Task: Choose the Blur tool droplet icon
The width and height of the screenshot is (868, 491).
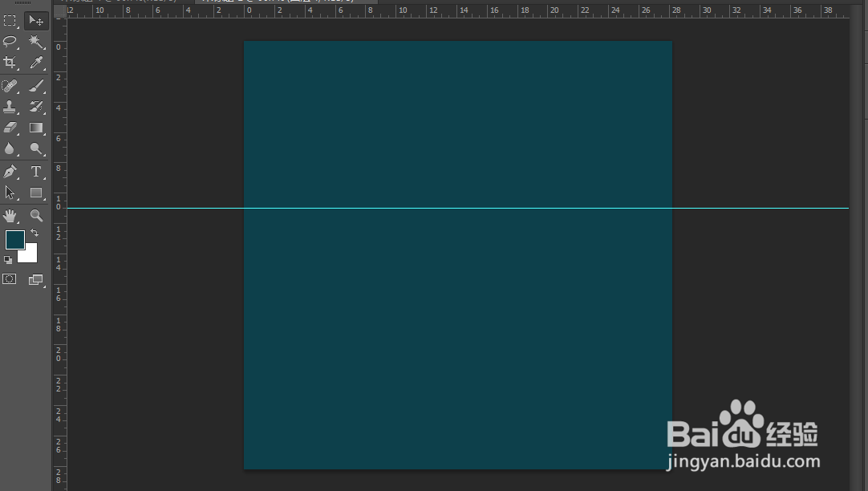Action: tap(10, 148)
